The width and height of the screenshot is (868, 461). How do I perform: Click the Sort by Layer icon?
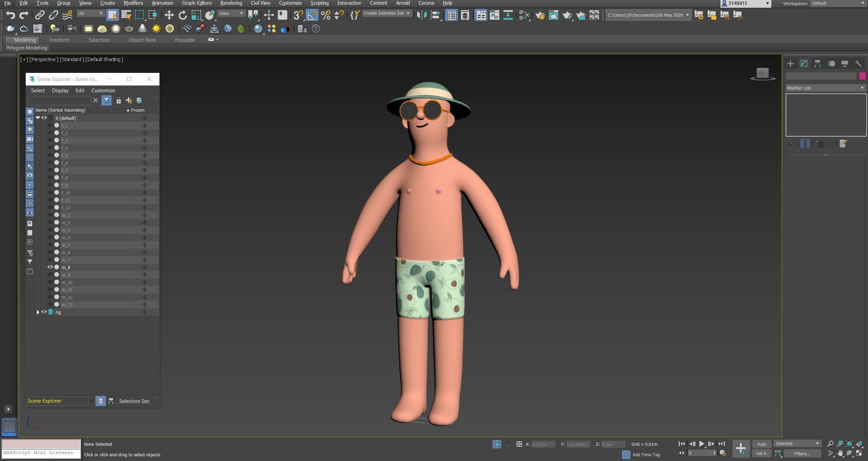coord(101,401)
